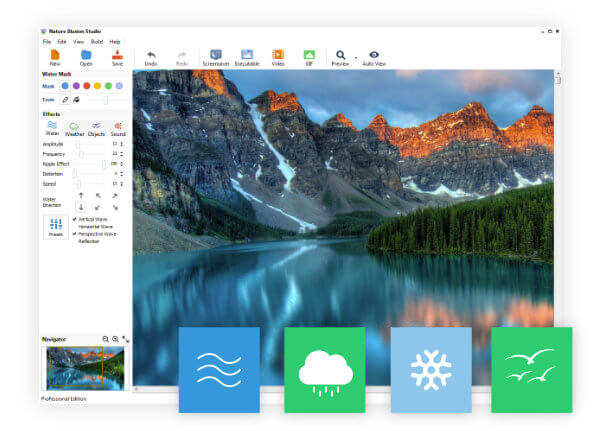Click the Navigator preview thumbnail
This screenshot has height=431, width=600.
pyautogui.click(x=84, y=367)
